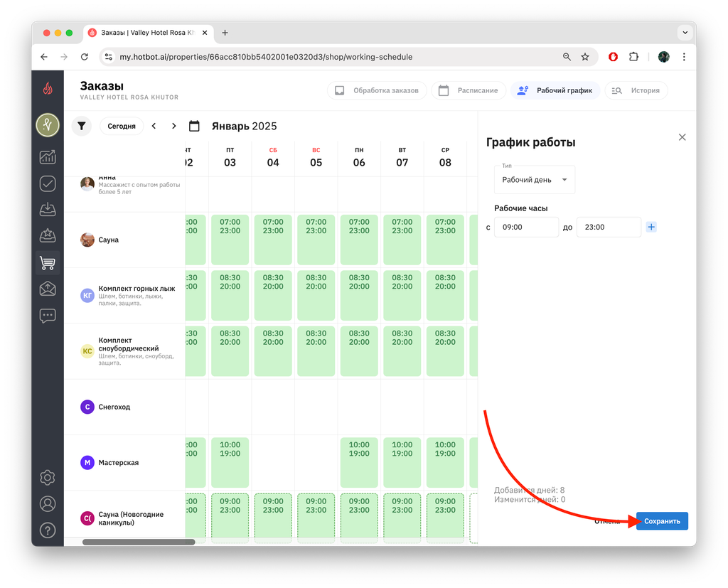The height and width of the screenshot is (588, 728).
Task: Add another working hours interval with plus
Action: pyautogui.click(x=651, y=227)
